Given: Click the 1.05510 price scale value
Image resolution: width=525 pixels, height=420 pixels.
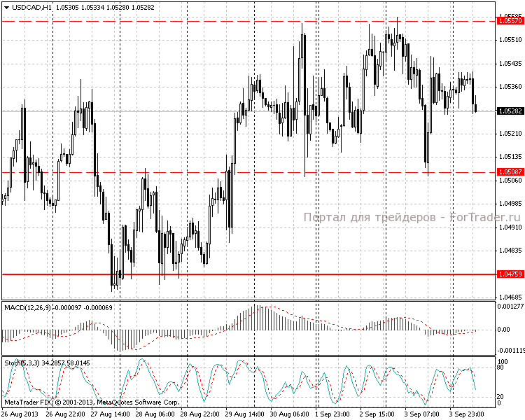Looking at the screenshot, I should (x=510, y=40).
